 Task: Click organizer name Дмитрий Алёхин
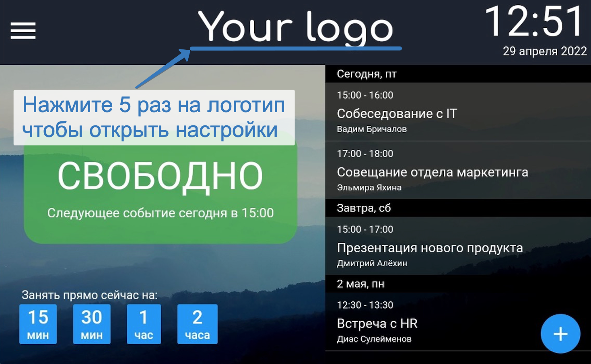click(x=372, y=263)
